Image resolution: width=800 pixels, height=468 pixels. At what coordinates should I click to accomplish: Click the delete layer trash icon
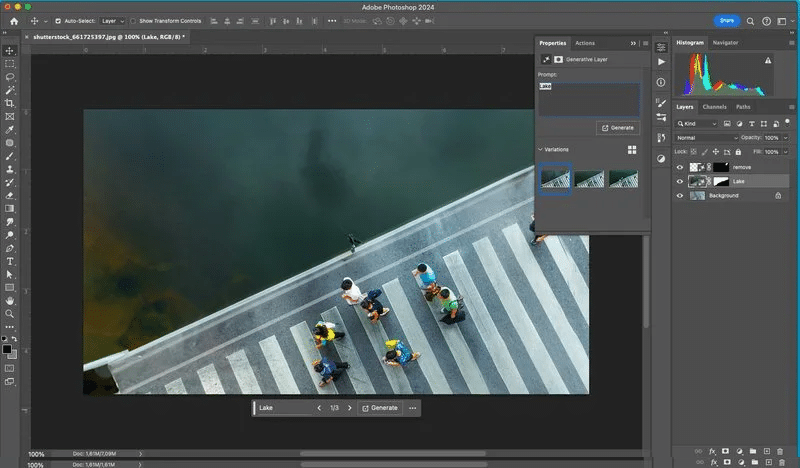(x=780, y=451)
